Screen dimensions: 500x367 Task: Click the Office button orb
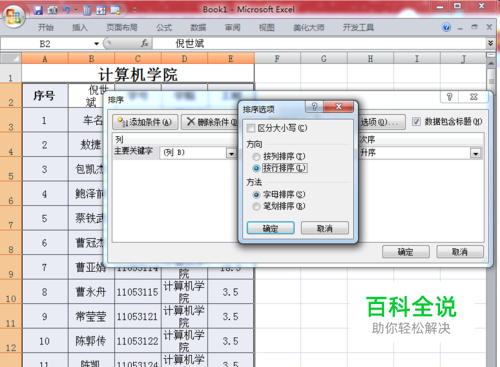[x=14, y=16]
